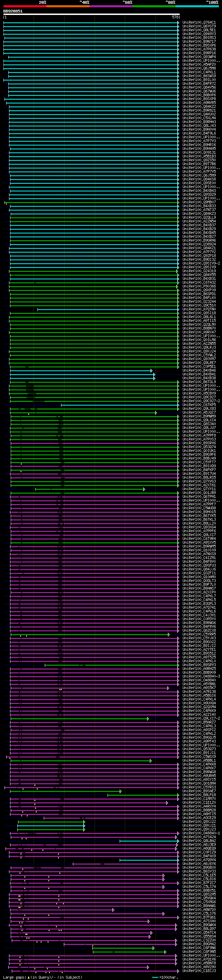Click the purple ~60% identity legend segment
This screenshot has height=980, width=222.
[x=111, y=6]
